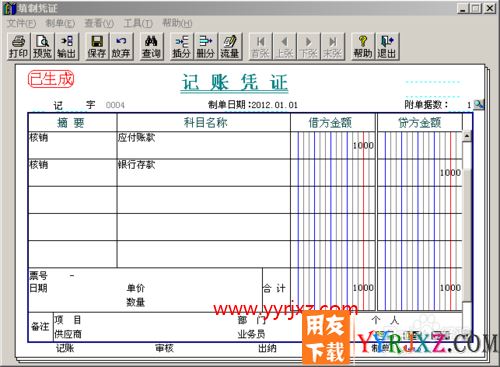Click the scroll-up arrow of voucher entries

(x=467, y=136)
